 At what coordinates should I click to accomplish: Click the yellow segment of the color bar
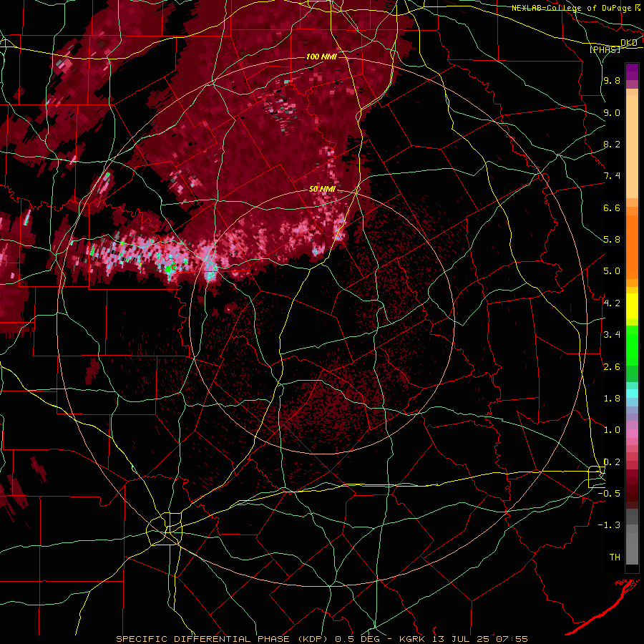[x=632, y=306]
